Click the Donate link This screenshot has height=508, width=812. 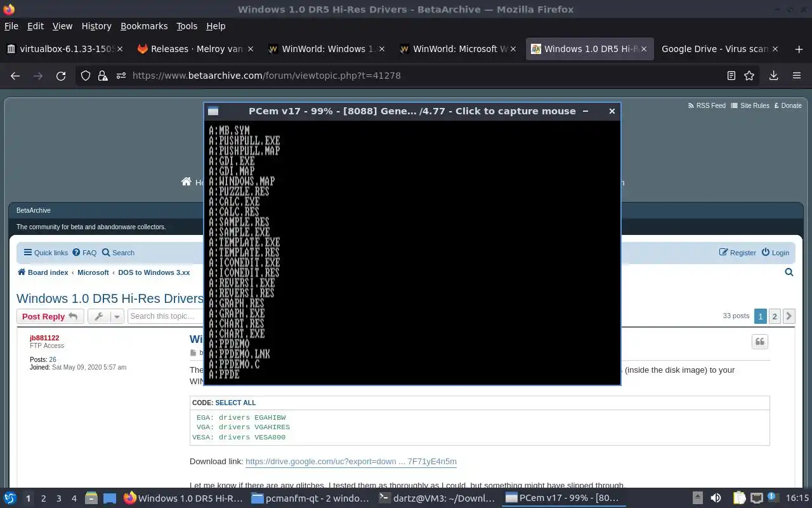click(788, 105)
